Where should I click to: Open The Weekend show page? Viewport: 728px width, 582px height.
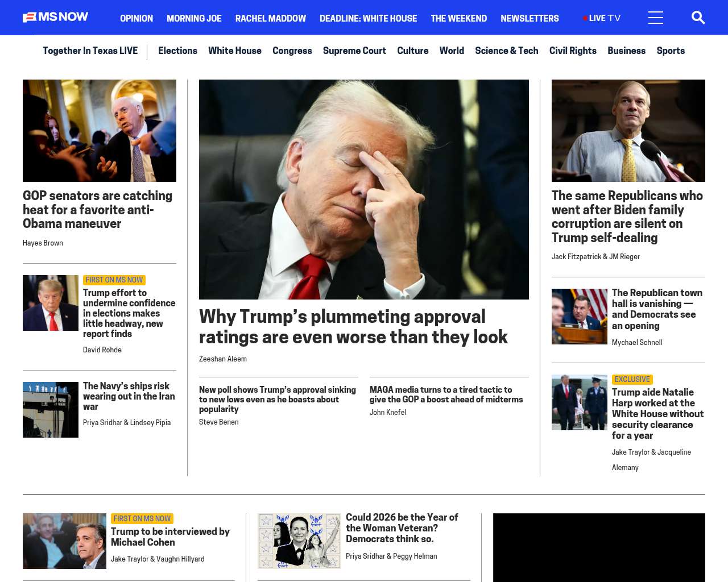click(459, 18)
